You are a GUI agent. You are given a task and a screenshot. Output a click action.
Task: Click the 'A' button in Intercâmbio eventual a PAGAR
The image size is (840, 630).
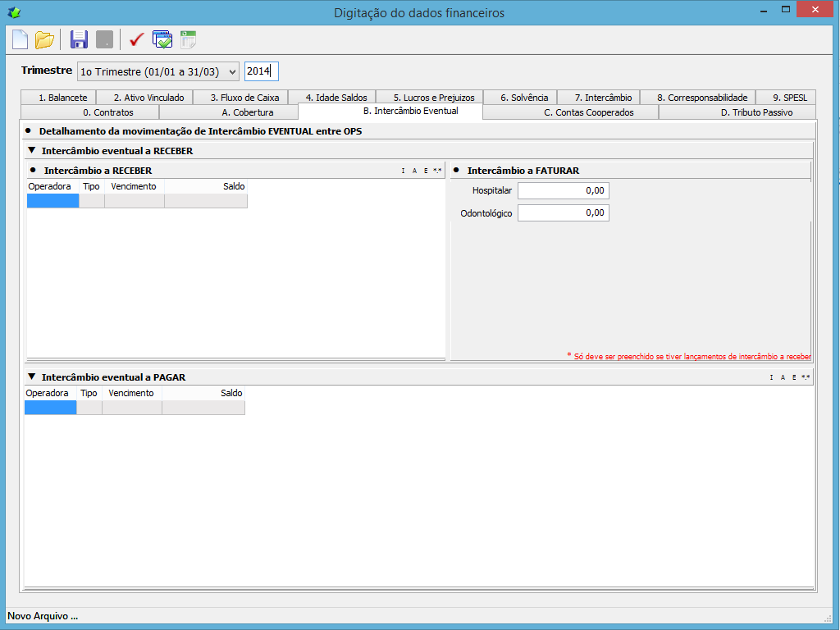783,377
